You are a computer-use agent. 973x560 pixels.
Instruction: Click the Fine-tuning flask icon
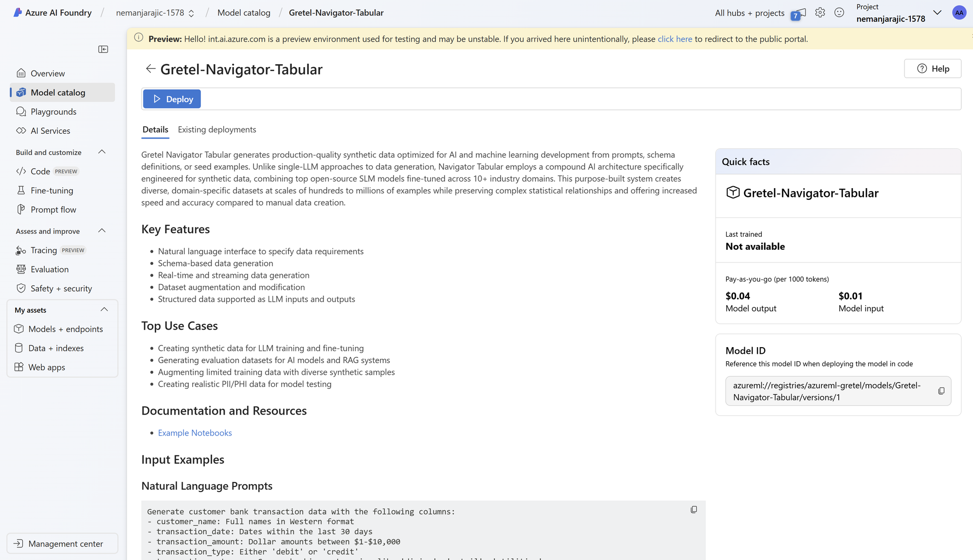21,191
